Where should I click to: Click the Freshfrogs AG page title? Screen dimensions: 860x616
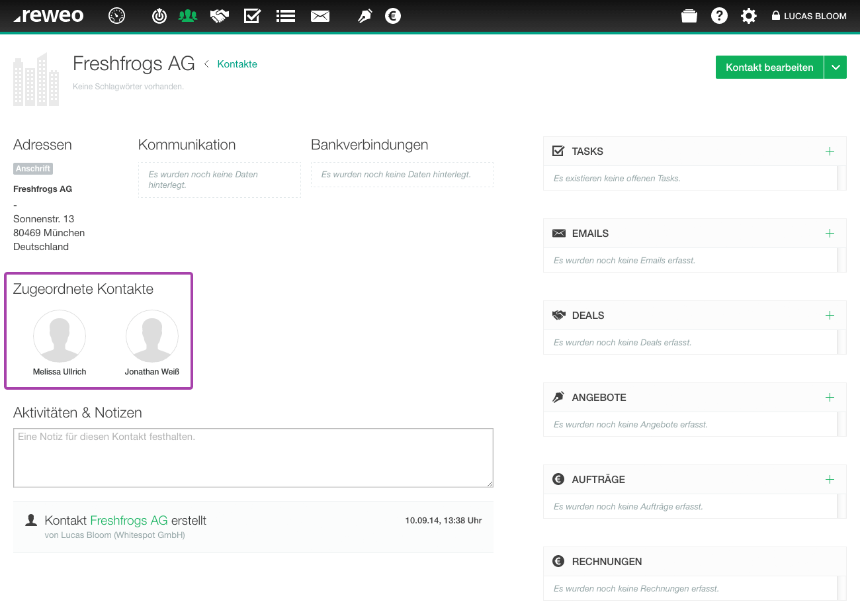pyautogui.click(x=134, y=64)
